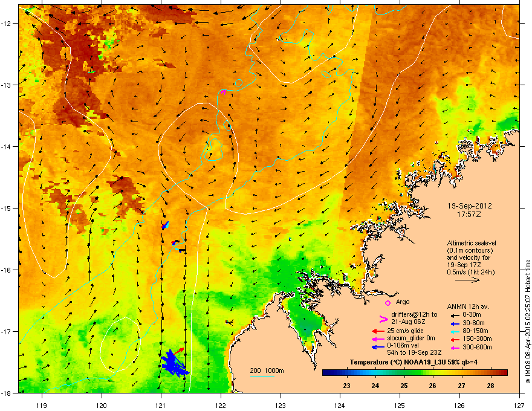Click the 19-Sep-2012 date label
532x411 pixels.
[x=470, y=206]
